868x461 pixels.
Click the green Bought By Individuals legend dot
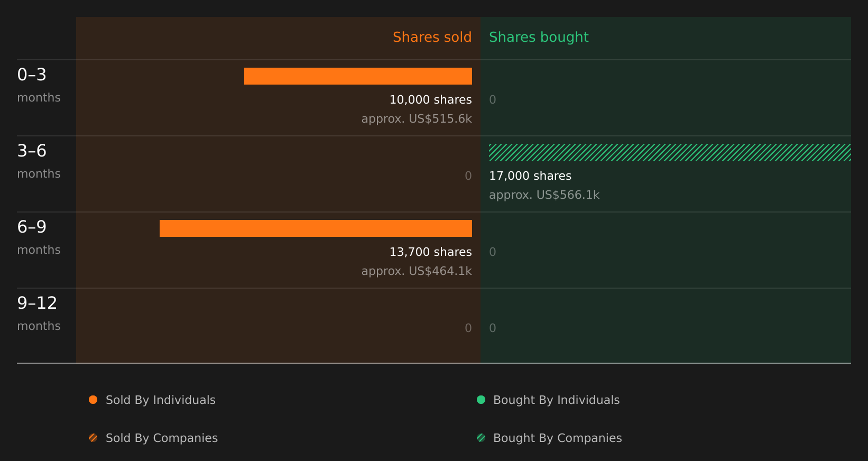pos(481,400)
